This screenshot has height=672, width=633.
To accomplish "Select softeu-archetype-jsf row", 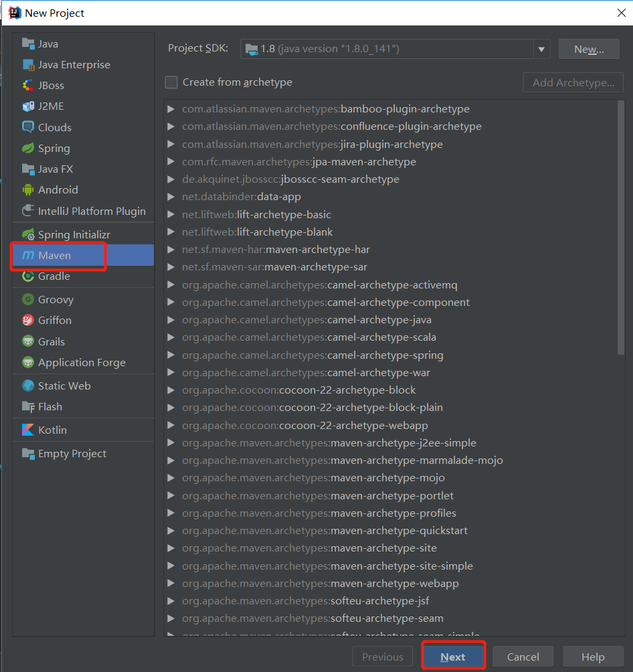I will coord(390,601).
